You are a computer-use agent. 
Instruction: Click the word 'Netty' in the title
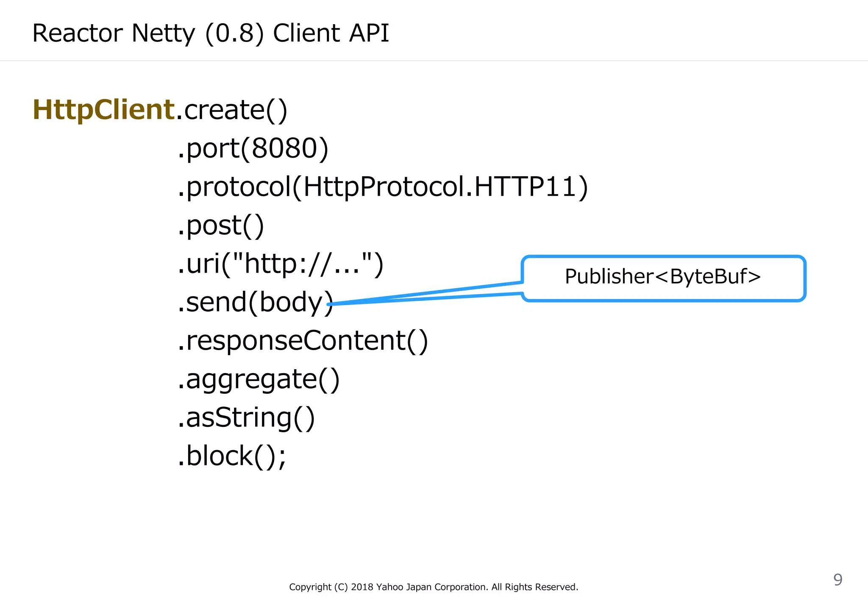point(163,33)
